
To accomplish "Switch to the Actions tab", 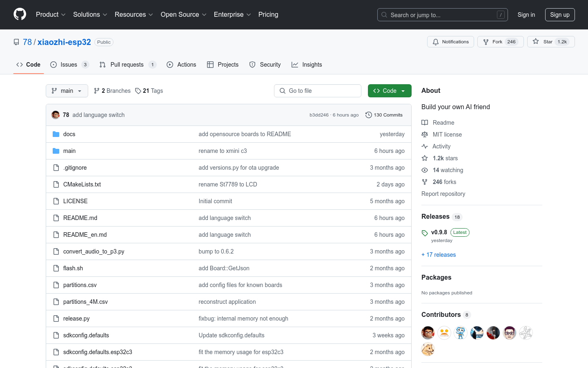I will click(181, 65).
